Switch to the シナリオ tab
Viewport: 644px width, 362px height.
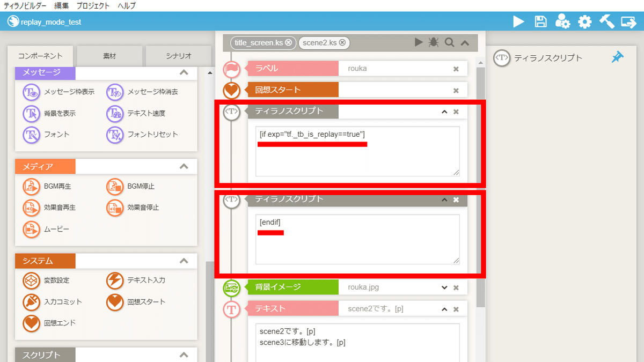pyautogui.click(x=178, y=56)
